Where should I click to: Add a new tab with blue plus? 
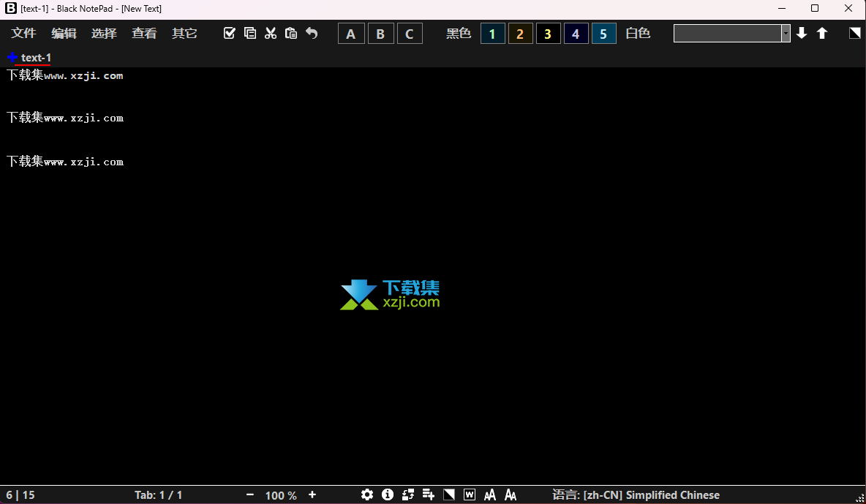(x=12, y=58)
